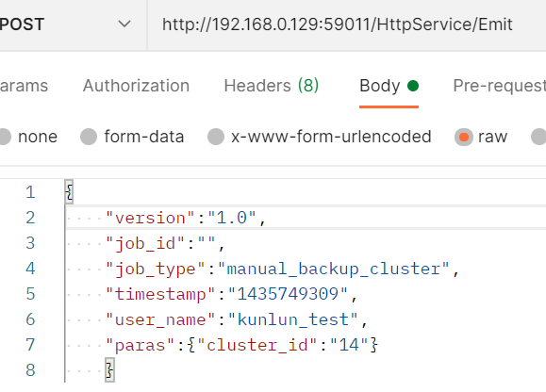Place cursor on the "version" line
Viewport: 546px width, 392px height.
click(x=306, y=218)
